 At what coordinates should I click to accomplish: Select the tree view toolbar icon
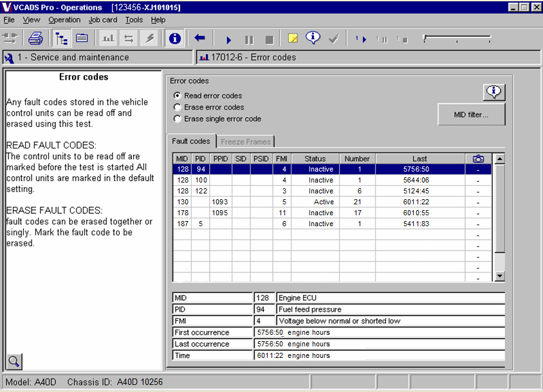coord(62,39)
